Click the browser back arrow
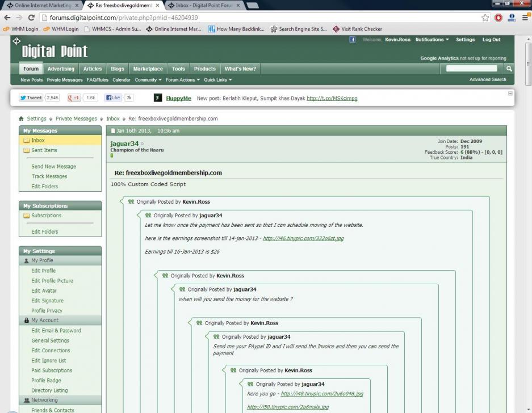The width and height of the screenshot is (532, 413). [x=7, y=18]
